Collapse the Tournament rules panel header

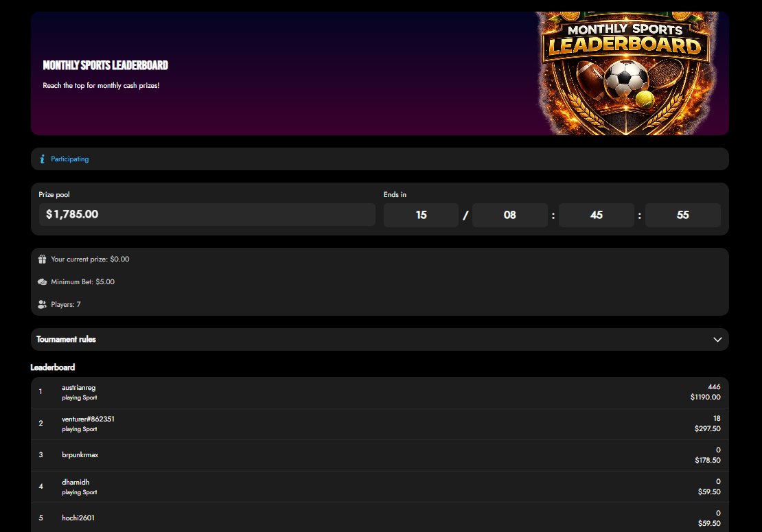(380, 339)
